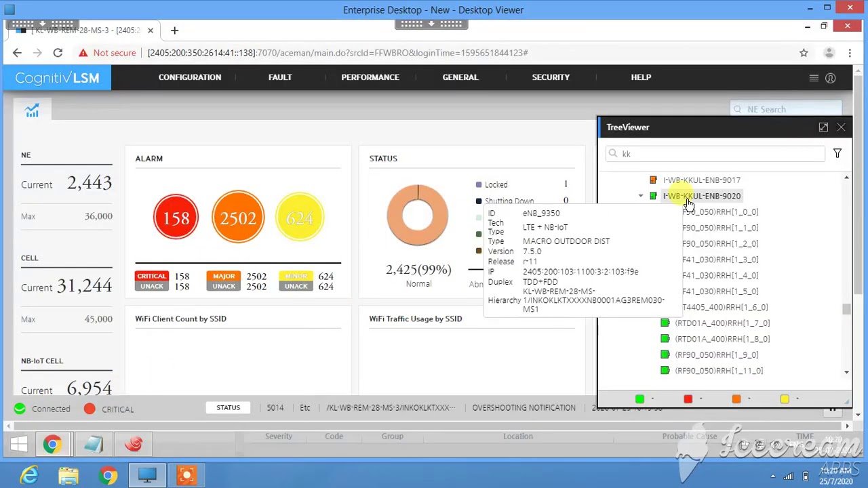This screenshot has height=488, width=868.
Task: Click the green legend swatch in TreeViewer footer
Action: click(639, 399)
